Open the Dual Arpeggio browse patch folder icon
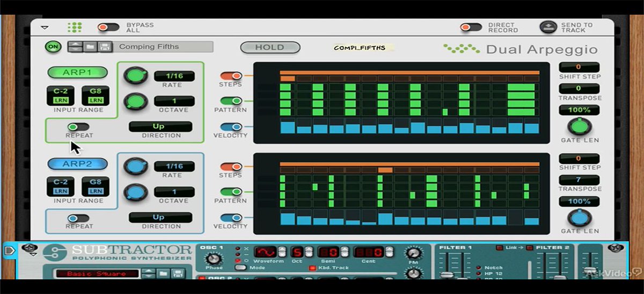This screenshot has width=644, height=294. pyautogui.click(x=90, y=47)
